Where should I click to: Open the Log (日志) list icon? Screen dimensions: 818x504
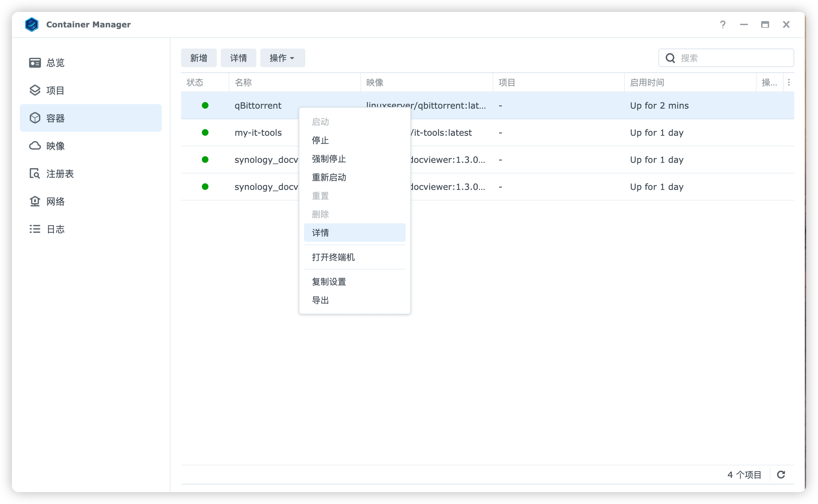point(35,229)
